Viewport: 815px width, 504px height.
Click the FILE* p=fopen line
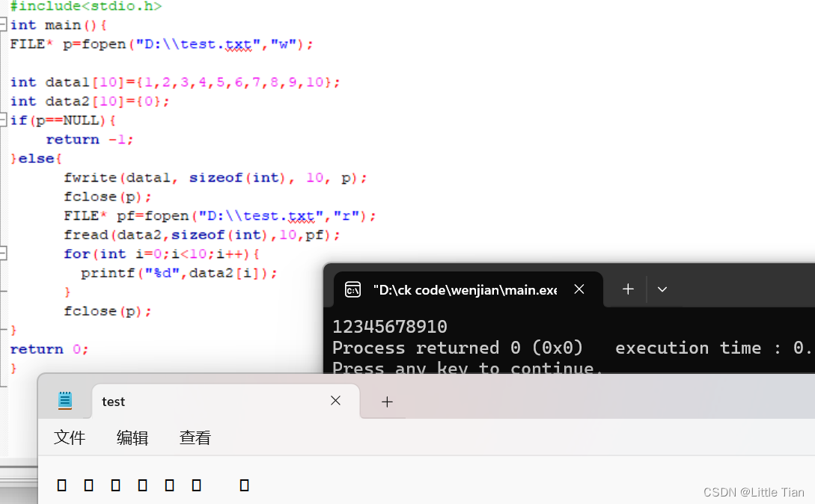coord(161,44)
